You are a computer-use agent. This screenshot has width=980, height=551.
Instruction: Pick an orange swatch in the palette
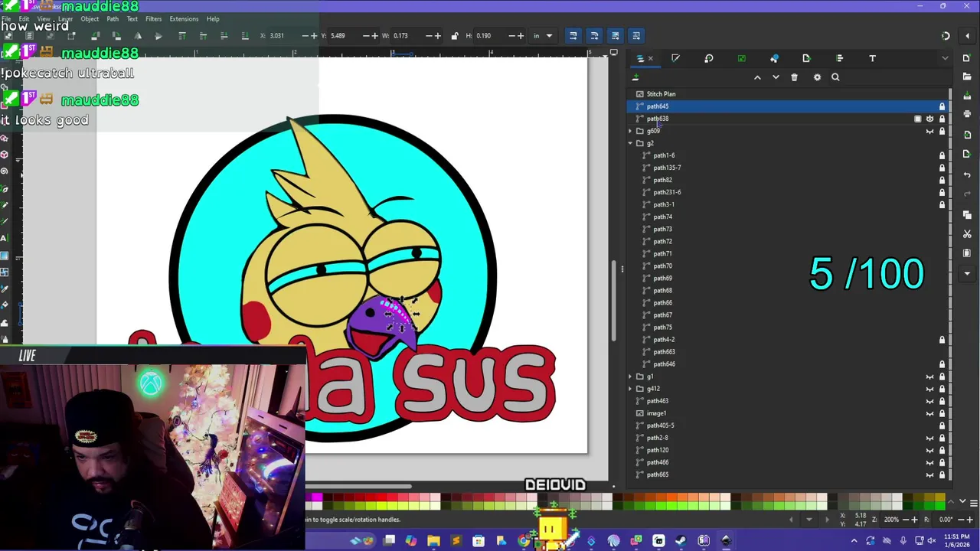(671, 498)
